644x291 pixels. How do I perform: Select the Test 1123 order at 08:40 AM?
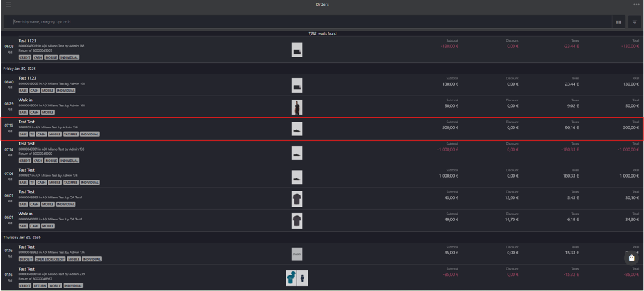point(322,85)
